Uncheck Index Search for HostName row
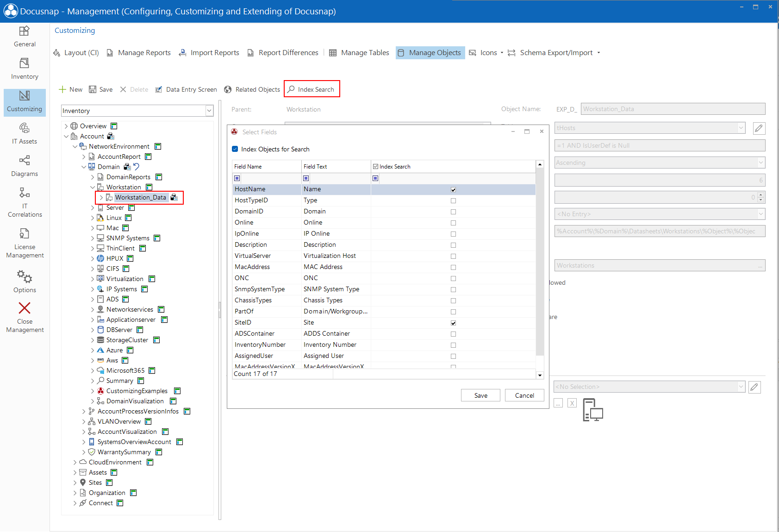This screenshot has height=532, width=779. pyautogui.click(x=453, y=189)
